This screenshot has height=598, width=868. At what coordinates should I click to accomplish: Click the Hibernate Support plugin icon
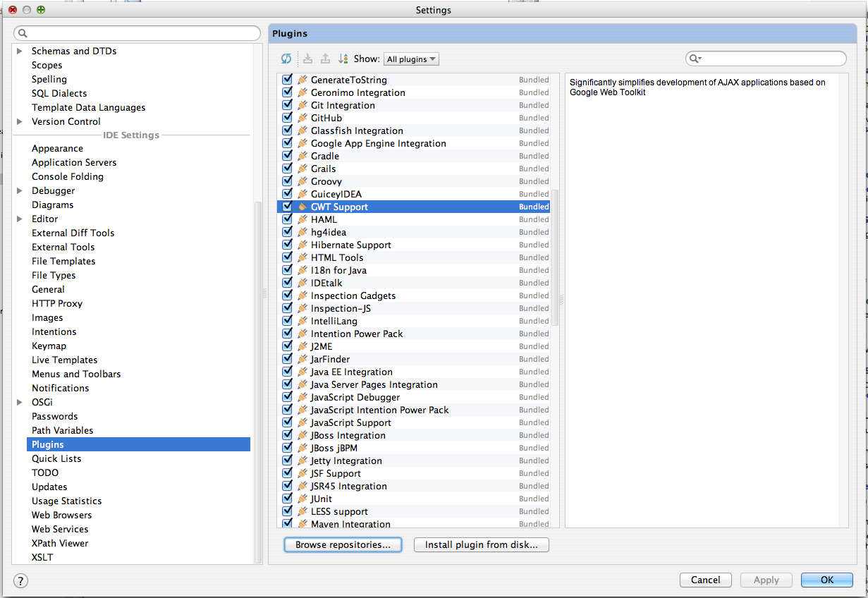point(302,245)
